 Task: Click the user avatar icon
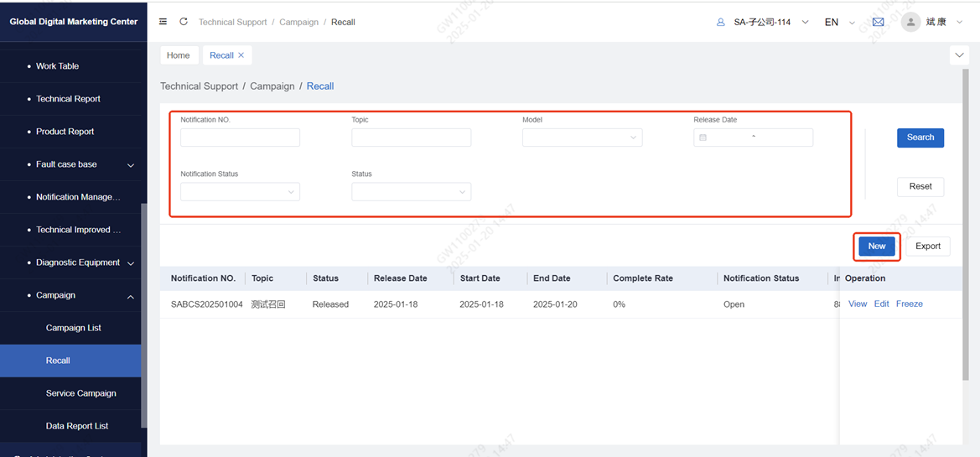pos(910,22)
